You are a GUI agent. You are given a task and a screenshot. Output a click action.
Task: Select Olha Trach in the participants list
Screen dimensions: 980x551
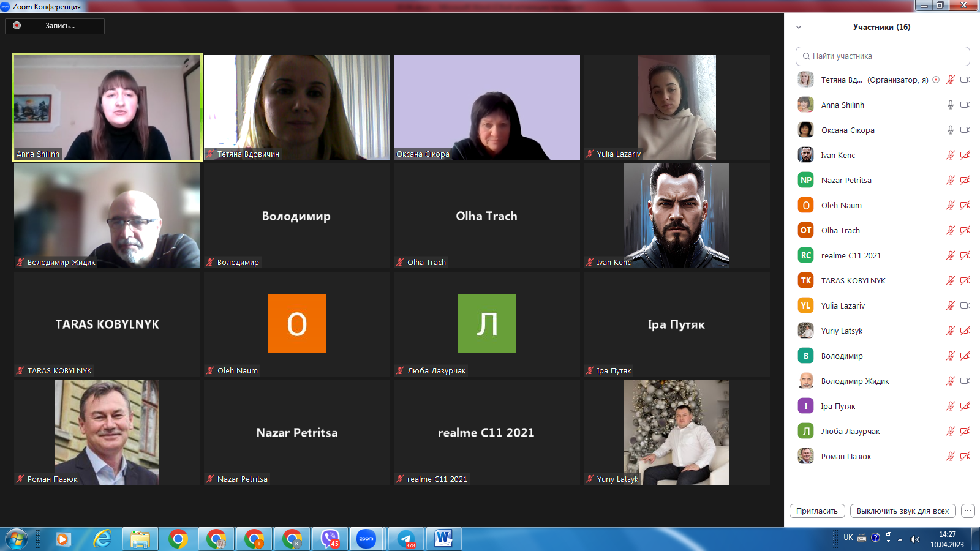(840, 230)
